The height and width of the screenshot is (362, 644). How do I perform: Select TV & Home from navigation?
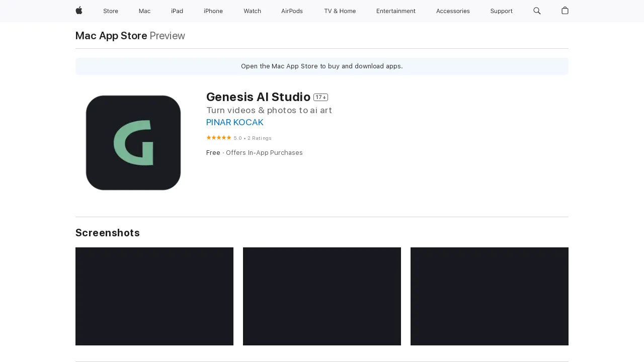pos(340,11)
